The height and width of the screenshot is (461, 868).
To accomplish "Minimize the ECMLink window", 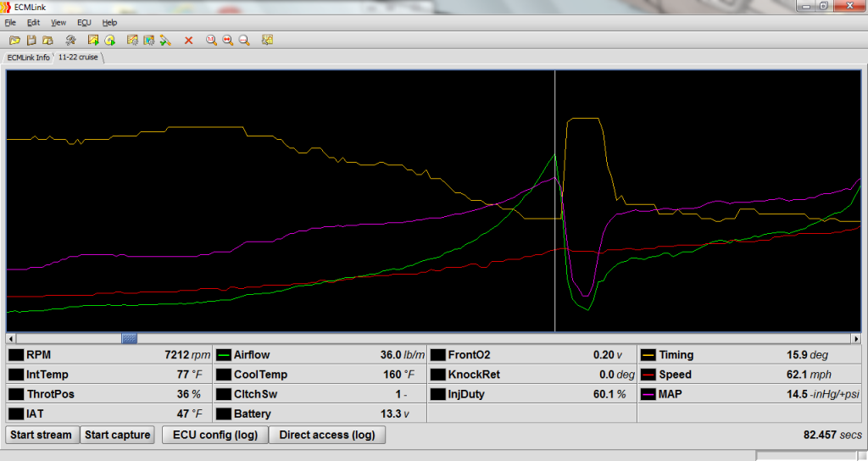I will coord(806,6).
